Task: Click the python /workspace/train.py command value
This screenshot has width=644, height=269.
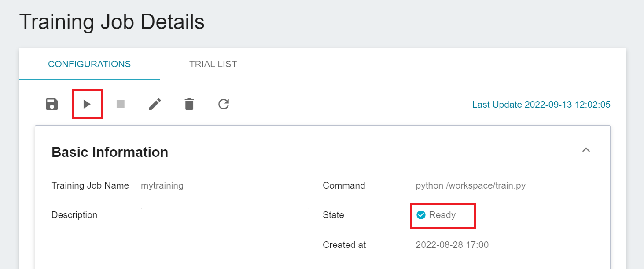Action: pos(471,185)
